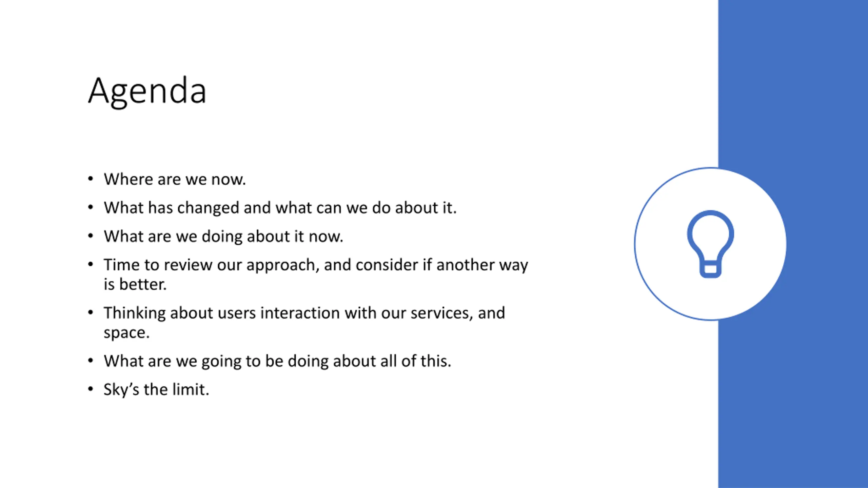The image size is (868, 488).
Task: Click bullet dot before "What has changed"
Action: point(90,207)
